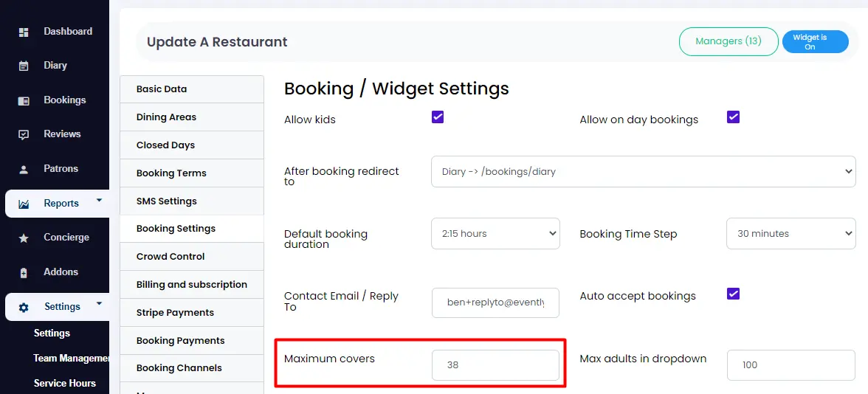Click the Reports chart icon

click(x=24, y=204)
